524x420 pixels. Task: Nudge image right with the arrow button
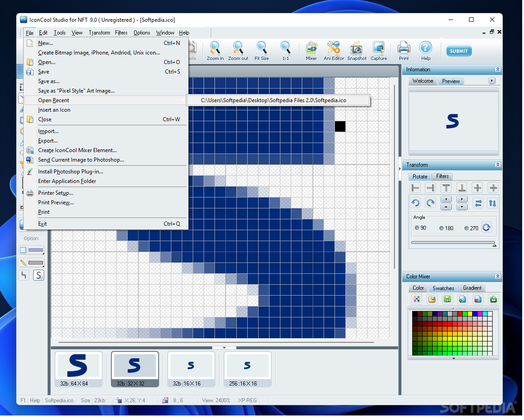coord(463,200)
